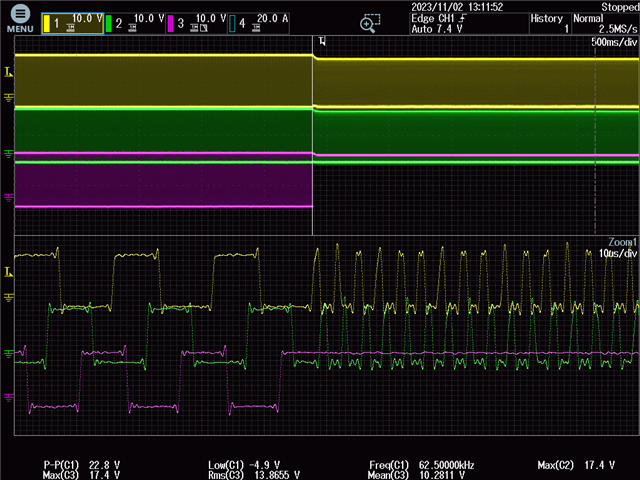The width and height of the screenshot is (640, 480).
Task: Open the MENU button
Action: click(20, 19)
